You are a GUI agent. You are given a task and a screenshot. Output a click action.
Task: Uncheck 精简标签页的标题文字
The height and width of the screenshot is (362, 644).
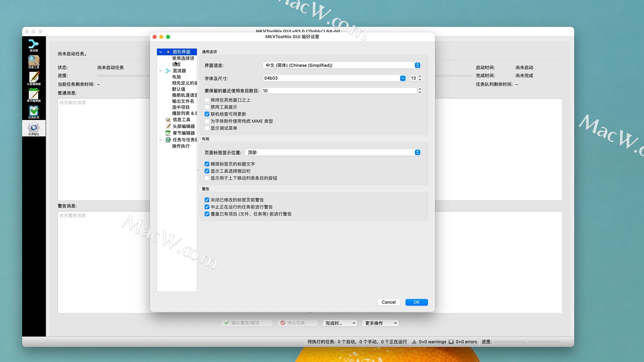coord(207,164)
